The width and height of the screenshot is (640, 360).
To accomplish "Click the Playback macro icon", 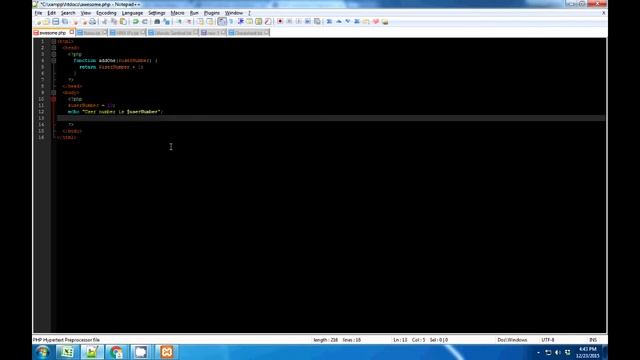I will click(x=298, y=22).
